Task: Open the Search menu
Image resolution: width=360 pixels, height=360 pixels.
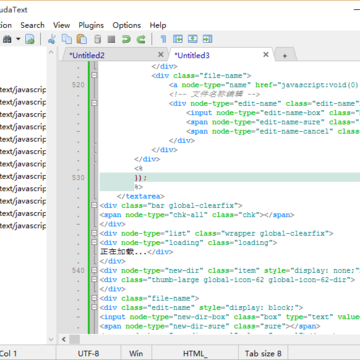Action: (32, 25)
